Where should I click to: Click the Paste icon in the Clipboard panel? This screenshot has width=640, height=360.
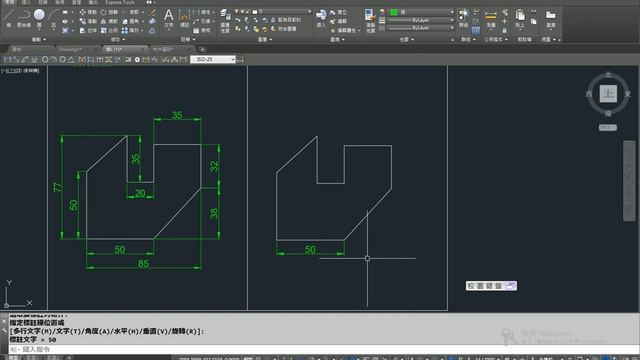click(520, 18)
